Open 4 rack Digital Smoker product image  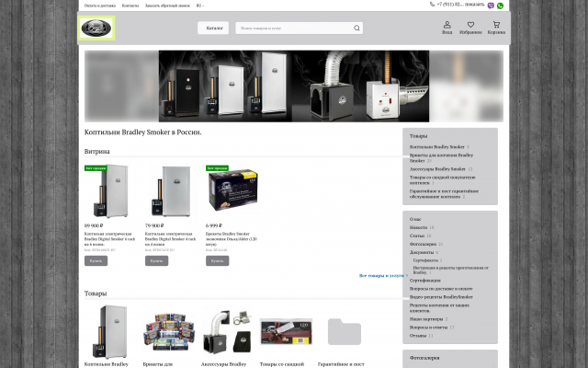tap(171, 191)
